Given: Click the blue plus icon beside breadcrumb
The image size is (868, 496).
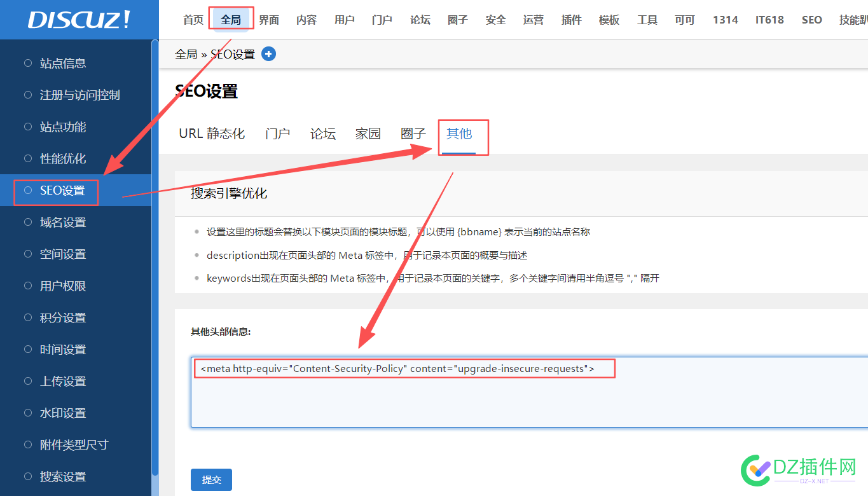Looking at the screenshot, I should pos(268,55).
